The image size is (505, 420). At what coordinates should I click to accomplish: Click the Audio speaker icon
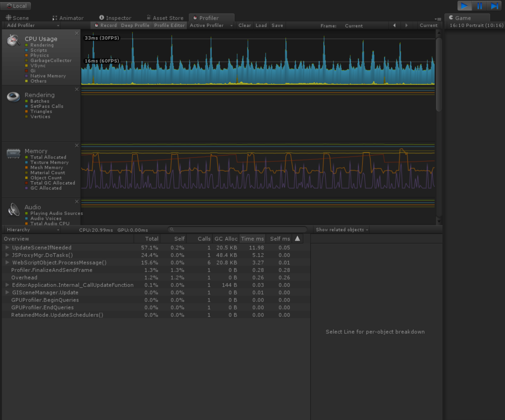tap(13, 209)
